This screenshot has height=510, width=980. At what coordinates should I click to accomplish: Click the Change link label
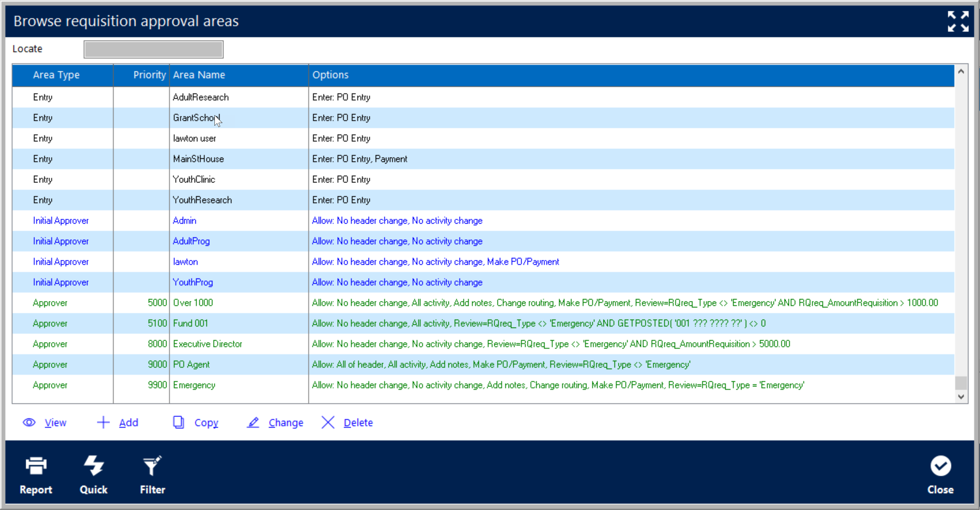click(286, 422)
